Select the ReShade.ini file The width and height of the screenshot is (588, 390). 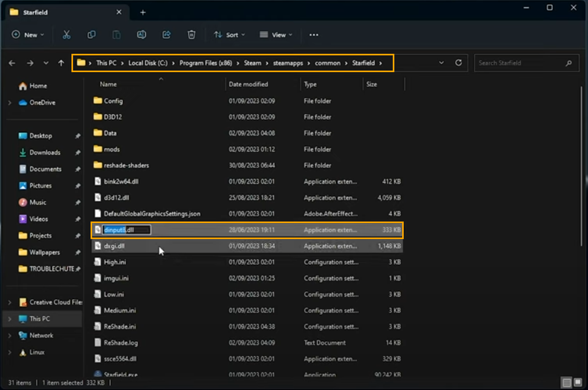pyautogui.click(x=247, y=326)
